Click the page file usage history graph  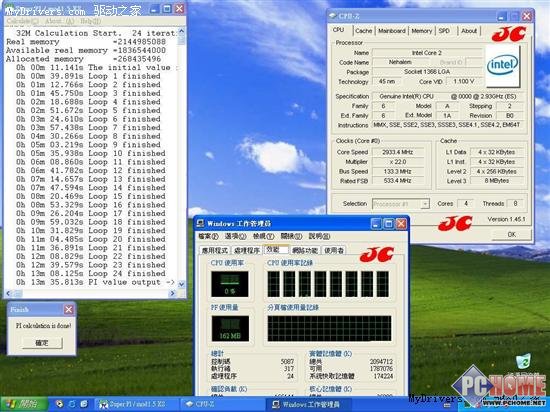pyautogui.click(x=329, y=328)
